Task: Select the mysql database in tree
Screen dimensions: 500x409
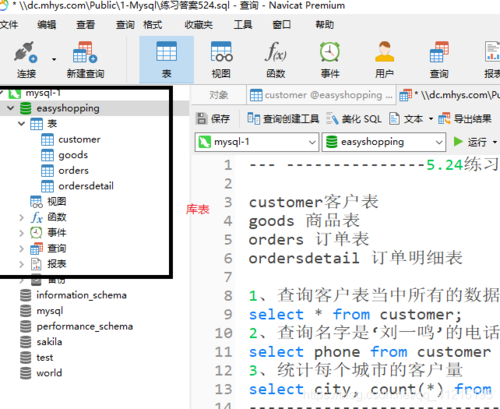Action: click(x=50, y=311)
